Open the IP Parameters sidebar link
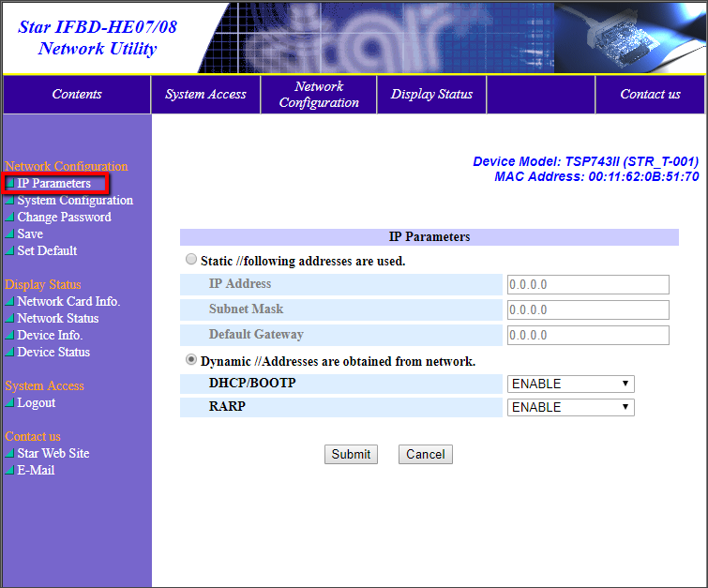 (53, 184)
